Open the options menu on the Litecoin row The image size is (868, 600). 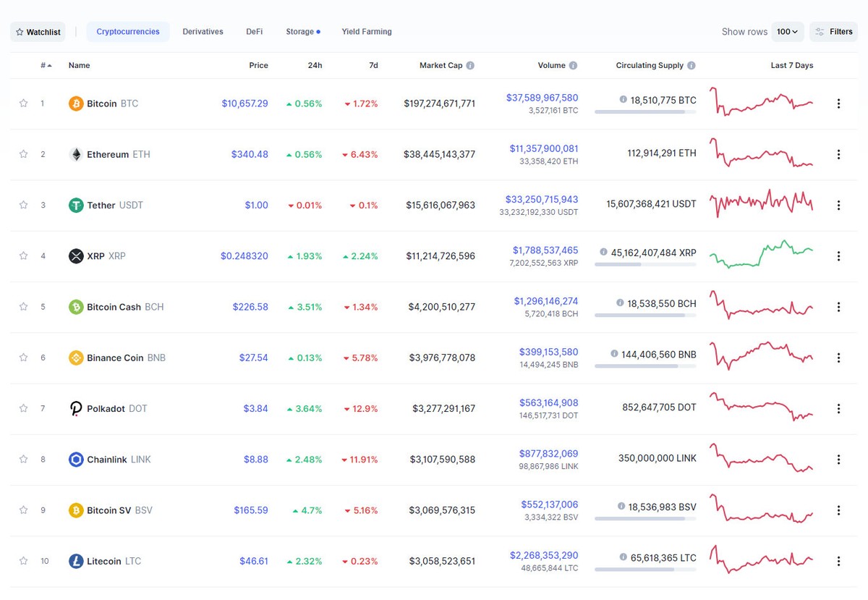pyautogui.click(x=838, y=561)
